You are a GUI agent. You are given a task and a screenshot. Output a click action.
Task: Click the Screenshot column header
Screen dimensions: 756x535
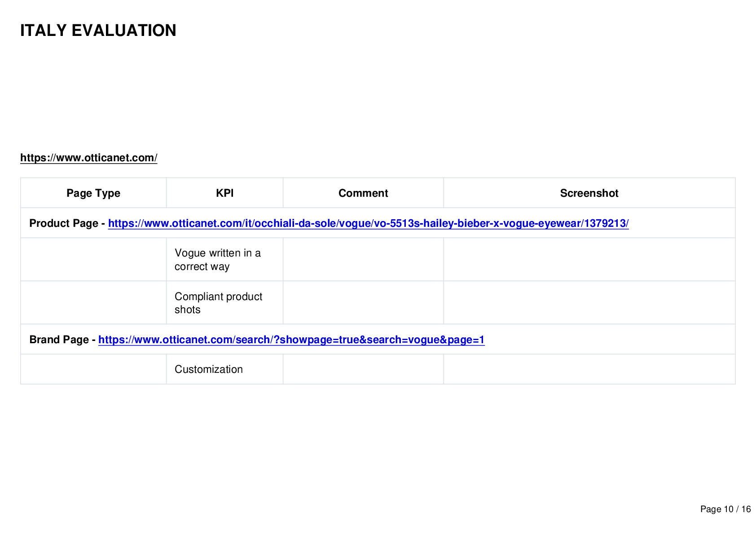[589, 193]
